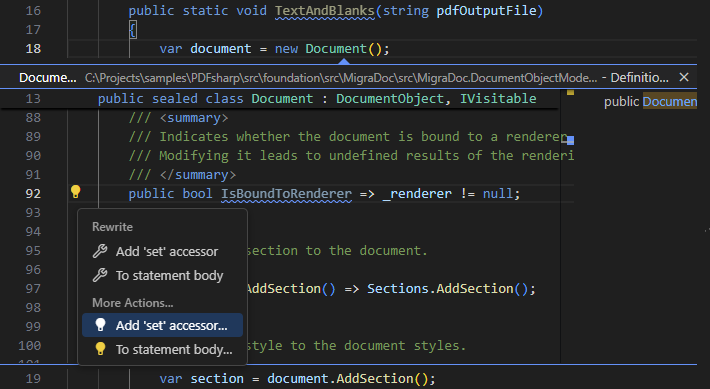The image size is (710, 389).
Task: Click yellow lightbulb icon beside To statement body...
Action: pyautogui.click(x=100, y=349)
